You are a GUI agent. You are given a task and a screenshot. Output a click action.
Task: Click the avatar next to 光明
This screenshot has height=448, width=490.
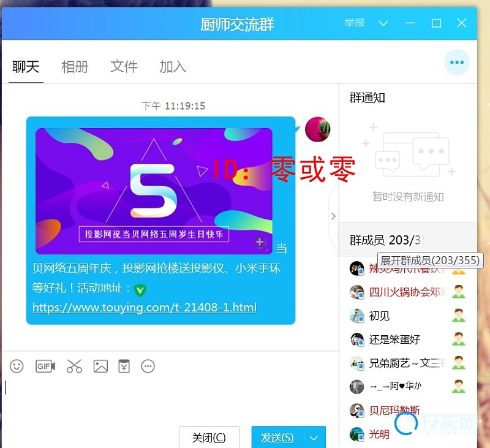tap(356, 435)
